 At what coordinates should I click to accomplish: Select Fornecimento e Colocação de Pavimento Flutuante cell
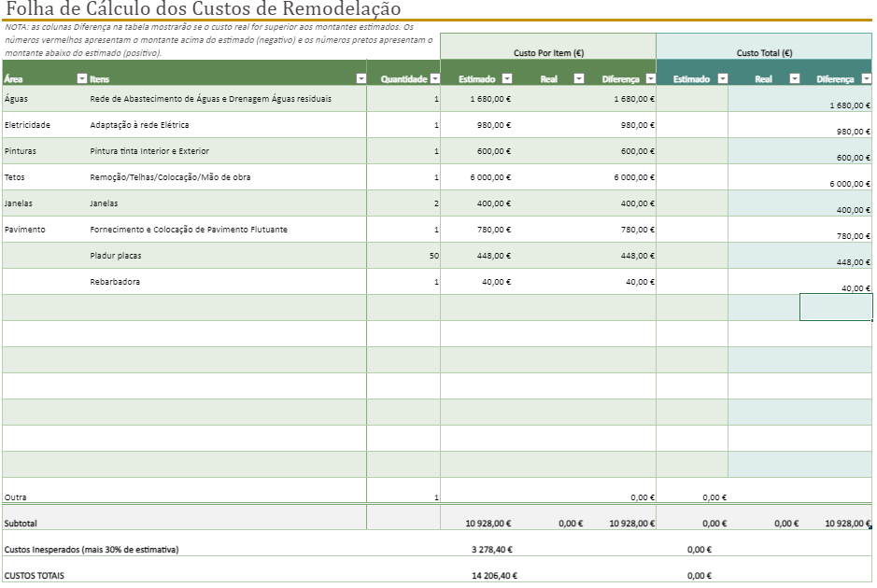[227, 230]
